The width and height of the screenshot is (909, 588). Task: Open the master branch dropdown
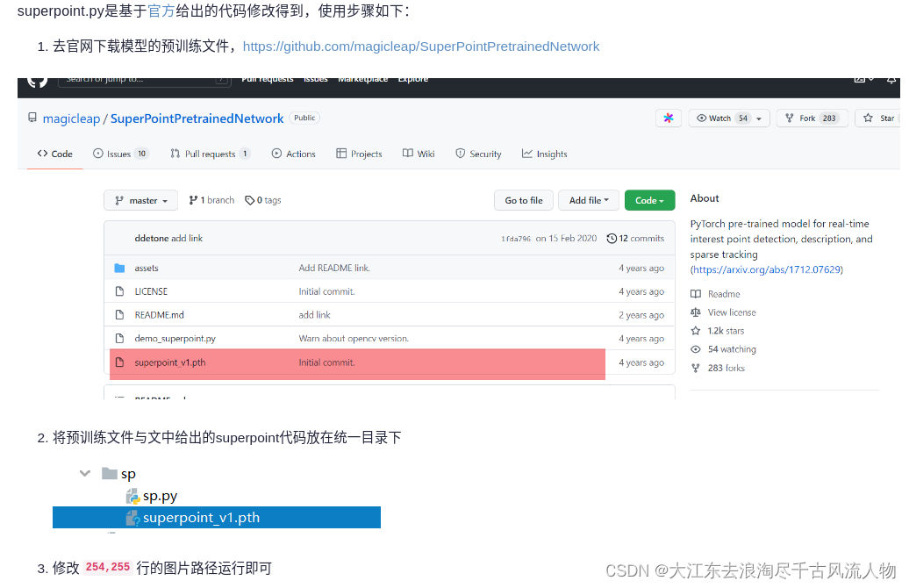(x=140, y=200)
